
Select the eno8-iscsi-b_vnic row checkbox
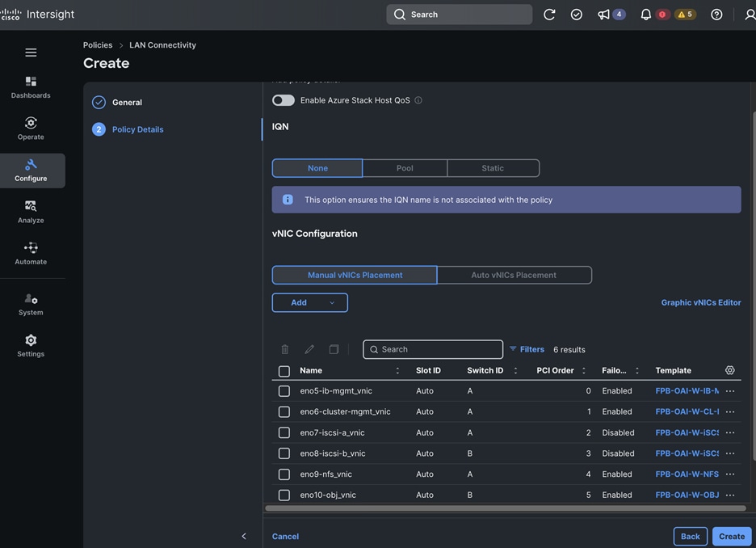(284, 453)
